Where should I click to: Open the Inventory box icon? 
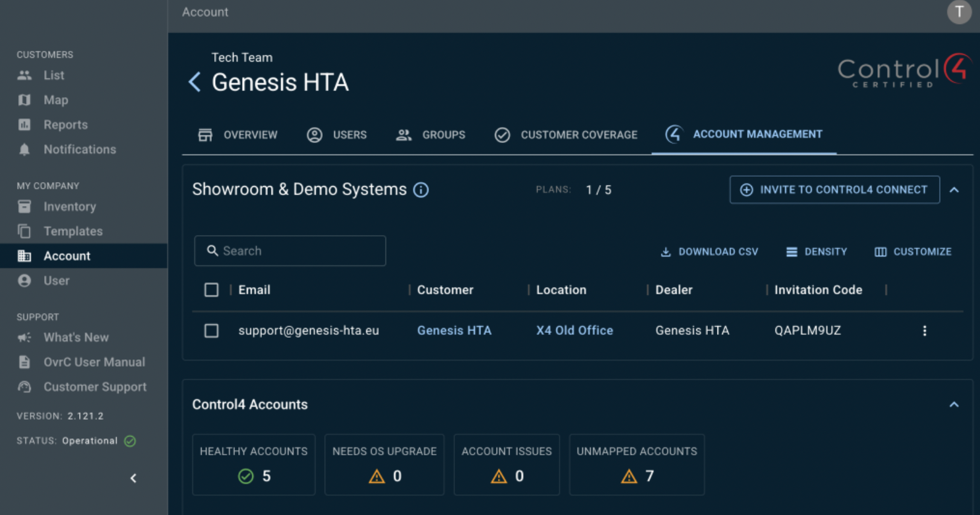tap(24, 207)
